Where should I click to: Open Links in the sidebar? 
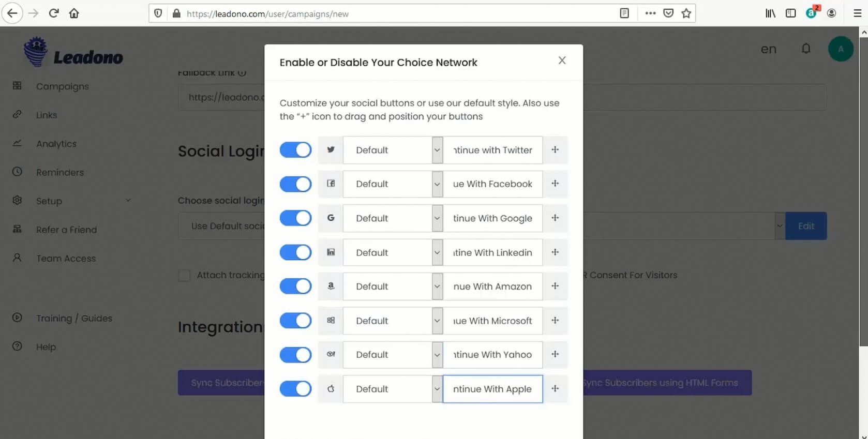pos(47,115)
